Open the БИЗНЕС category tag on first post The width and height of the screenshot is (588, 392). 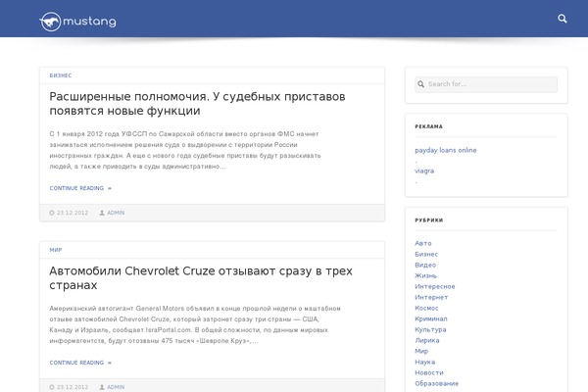click(61, 75)
